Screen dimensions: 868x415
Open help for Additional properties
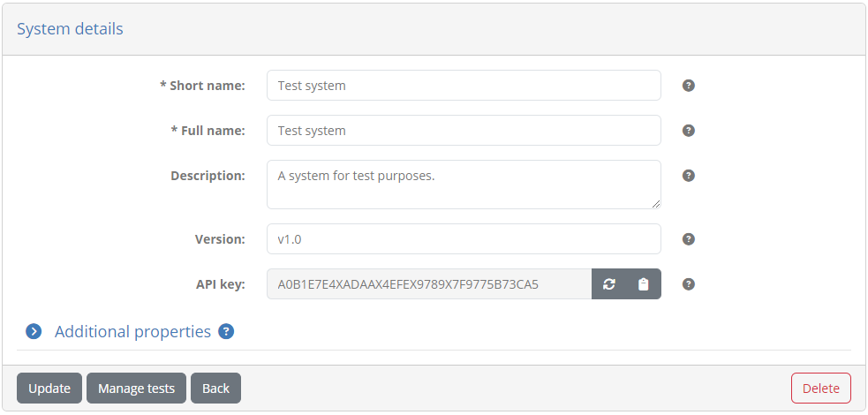(x=226, y=331)
